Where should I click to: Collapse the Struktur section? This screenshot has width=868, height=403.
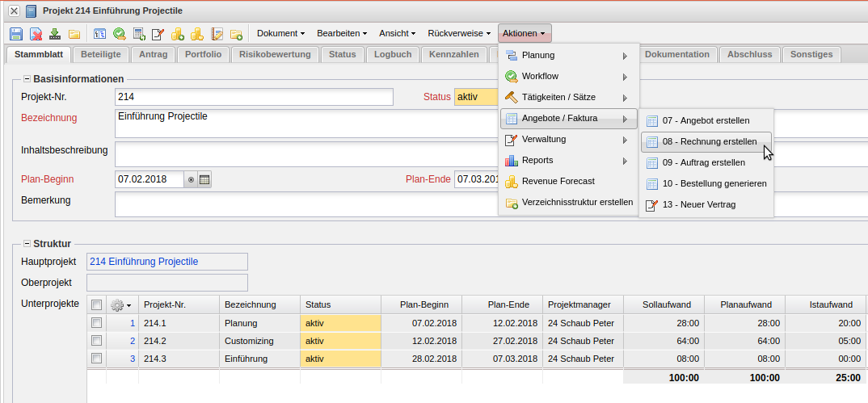coord(27,243)
